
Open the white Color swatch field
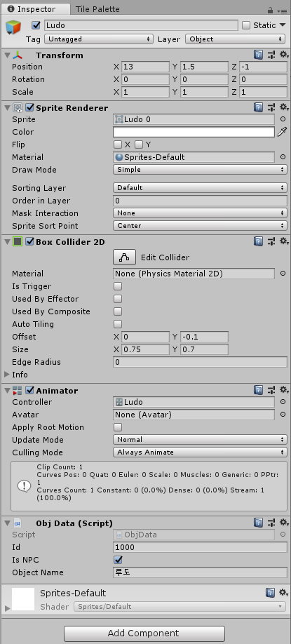pos(194,132)
